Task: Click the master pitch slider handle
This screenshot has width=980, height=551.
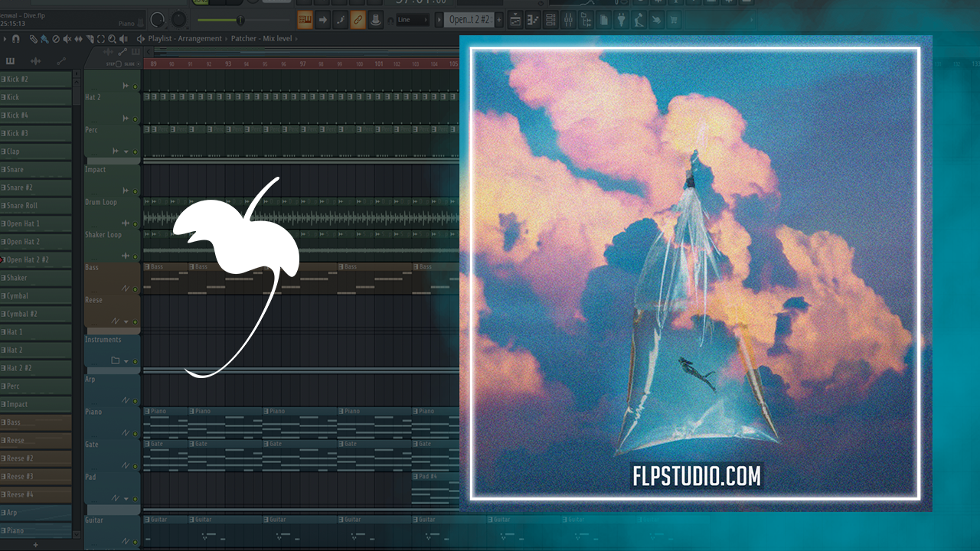Action: coord(240,20)
